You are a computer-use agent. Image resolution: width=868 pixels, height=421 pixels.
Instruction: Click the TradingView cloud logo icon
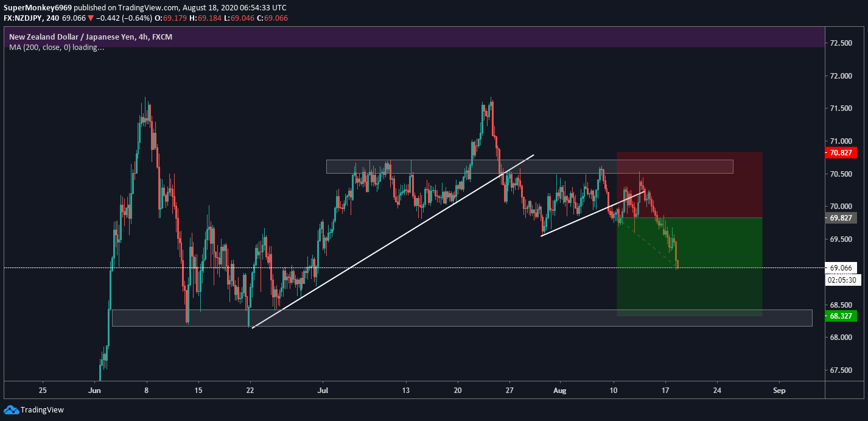11,409
